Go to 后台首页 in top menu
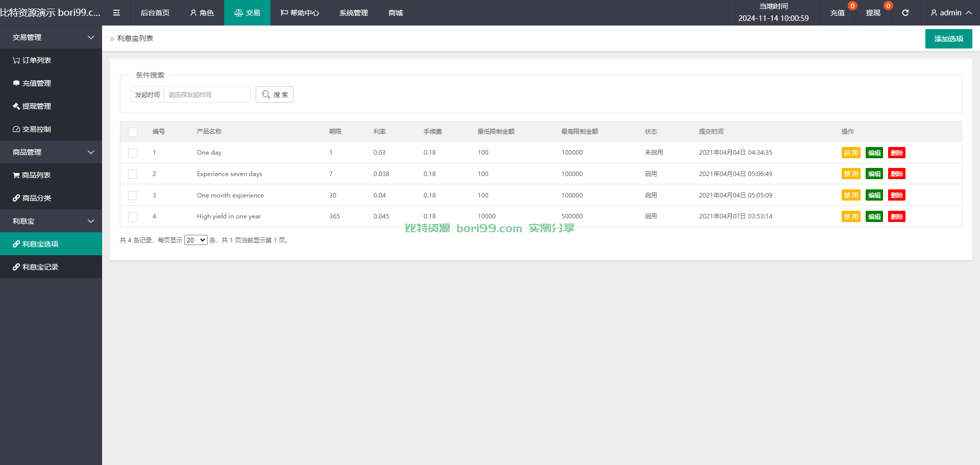Image resolution: width=980 pixels, height=465 pixels. point(155,13)
